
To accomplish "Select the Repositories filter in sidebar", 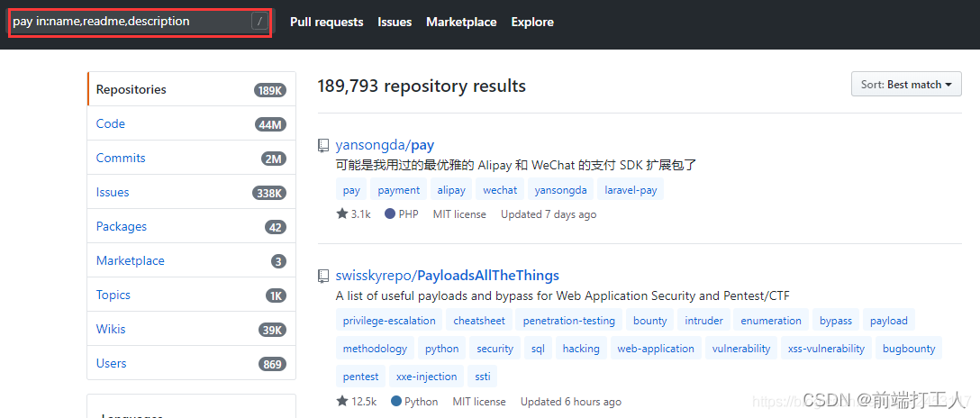I will (191, 89).
